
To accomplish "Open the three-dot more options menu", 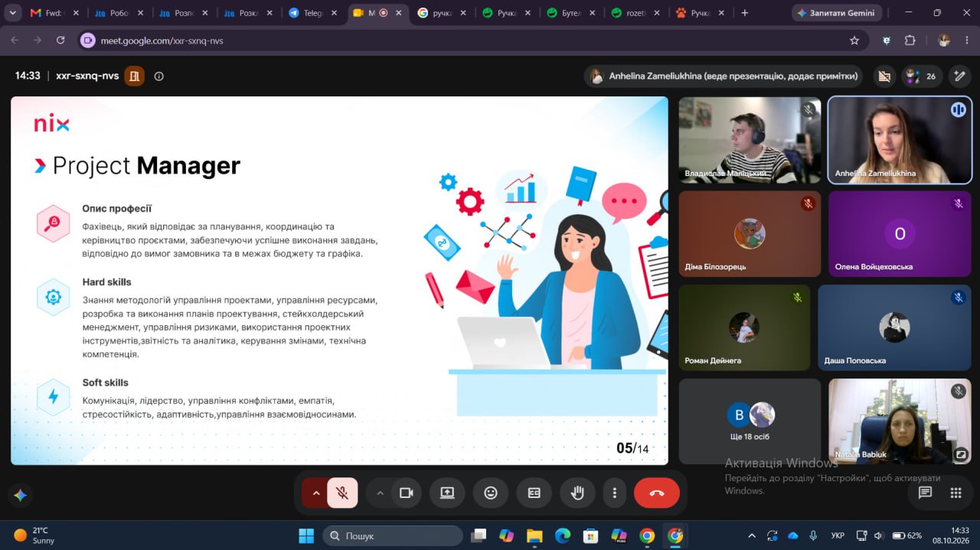I will click(x=614, y=493).
